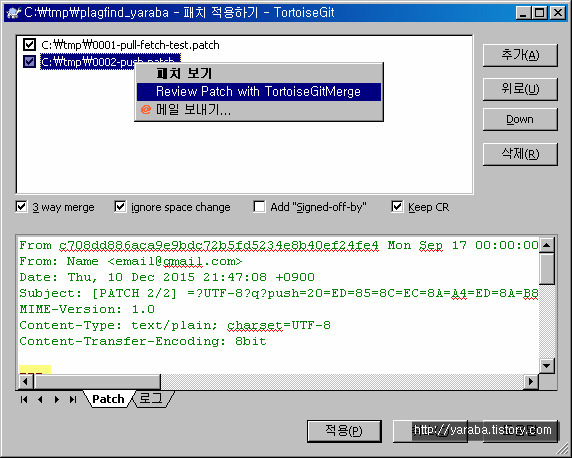The width and height of the screenshot is (572, 458).
Task: Jump to first tab with tab-scroll arrow
Action: point(24,399)
